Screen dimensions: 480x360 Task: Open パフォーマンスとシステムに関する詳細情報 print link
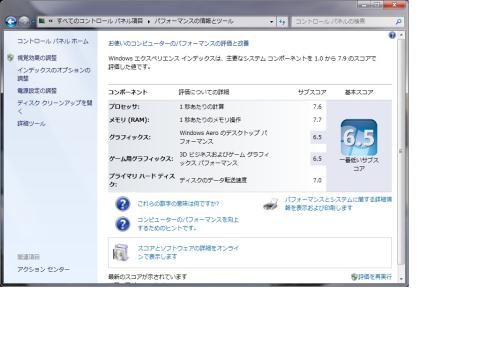tap(338, 204)
